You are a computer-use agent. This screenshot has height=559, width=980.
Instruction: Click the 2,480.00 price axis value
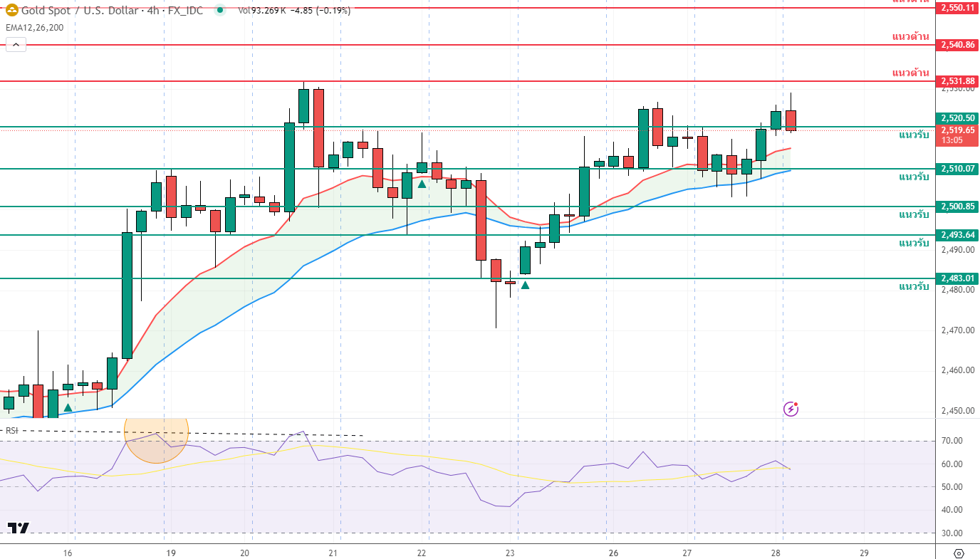(958, 290)
